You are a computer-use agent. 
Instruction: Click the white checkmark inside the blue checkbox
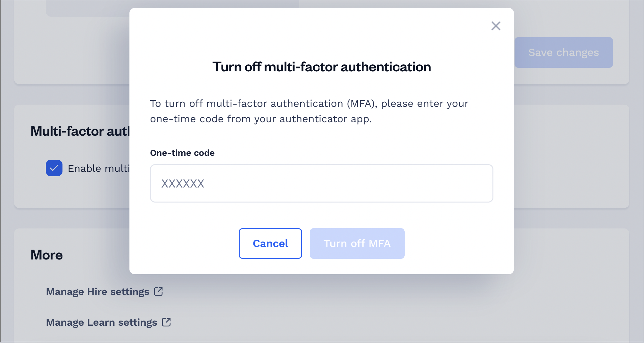pos(54,168)
